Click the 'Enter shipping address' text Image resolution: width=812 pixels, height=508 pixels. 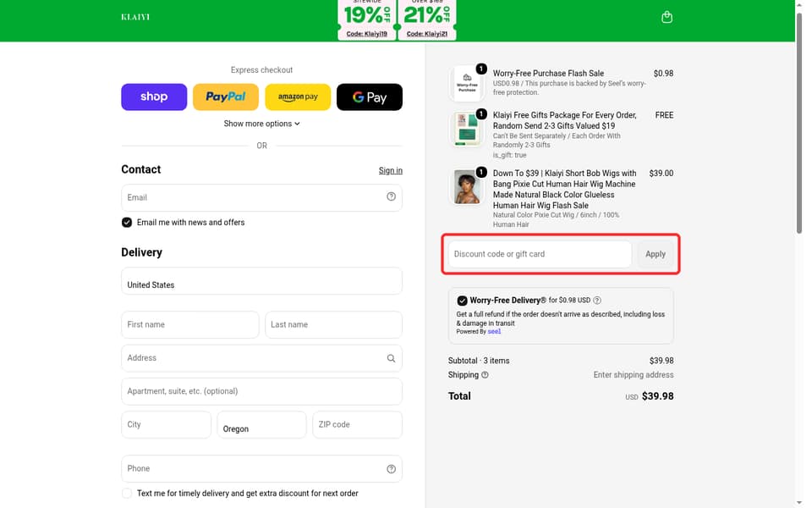[x=634, y=375]
